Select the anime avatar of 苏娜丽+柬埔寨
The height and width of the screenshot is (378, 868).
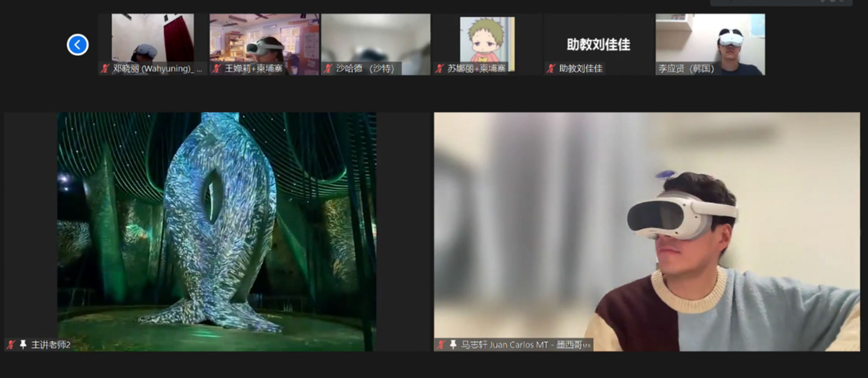coord(487,41)
